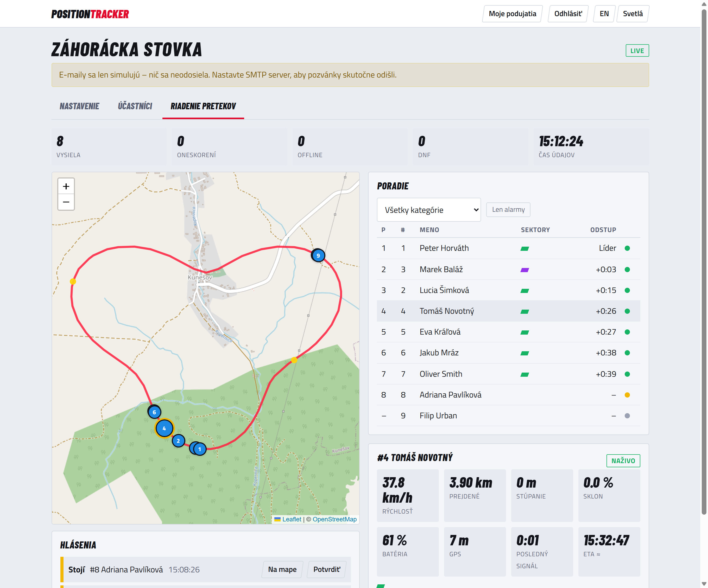
Task: Click Peter Horváth's green status dot
Action: click(627, 248)
